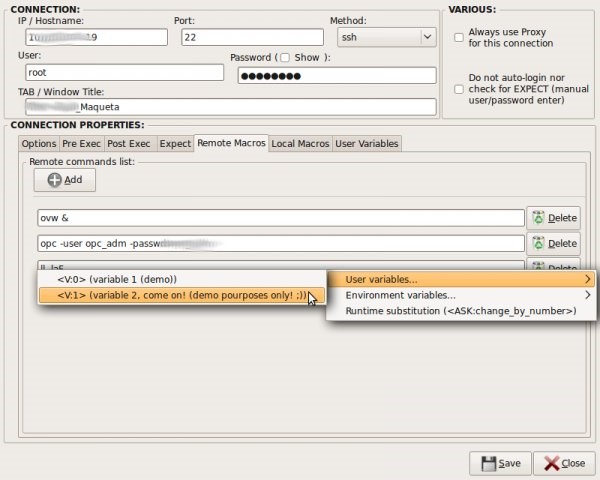This screenshot has height=480, width=600.
Task: Click recycle icon beside 'ovw &' command
Action: (538, 217)
